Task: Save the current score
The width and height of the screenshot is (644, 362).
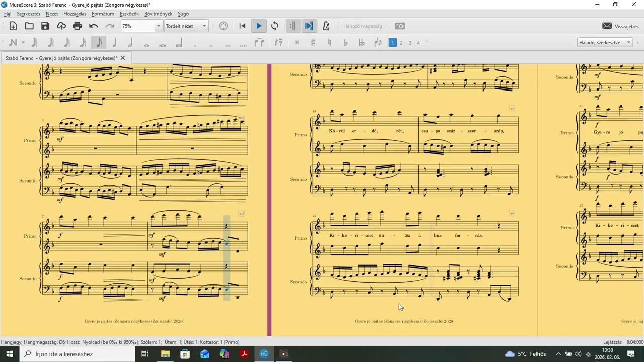Action: click(x=45, y=26)
